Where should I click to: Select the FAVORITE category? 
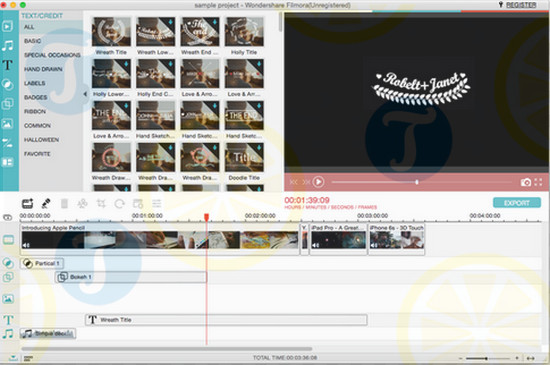coord(37,154)
